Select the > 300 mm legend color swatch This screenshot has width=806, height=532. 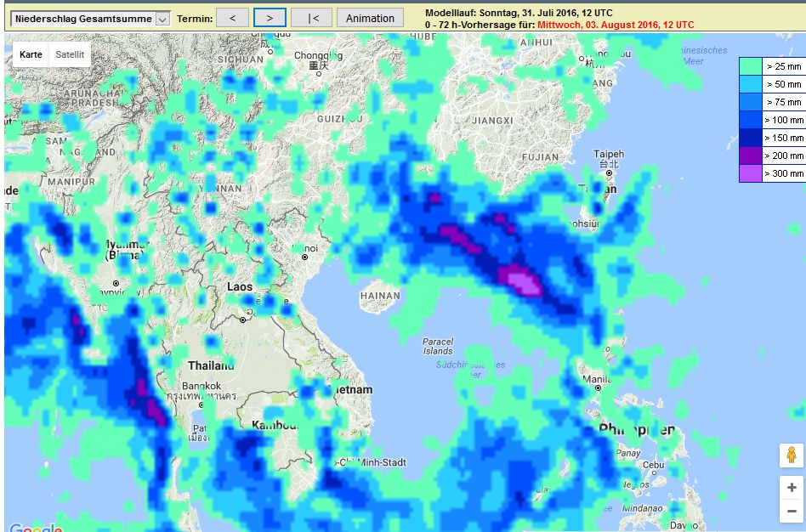pos(750,173)
